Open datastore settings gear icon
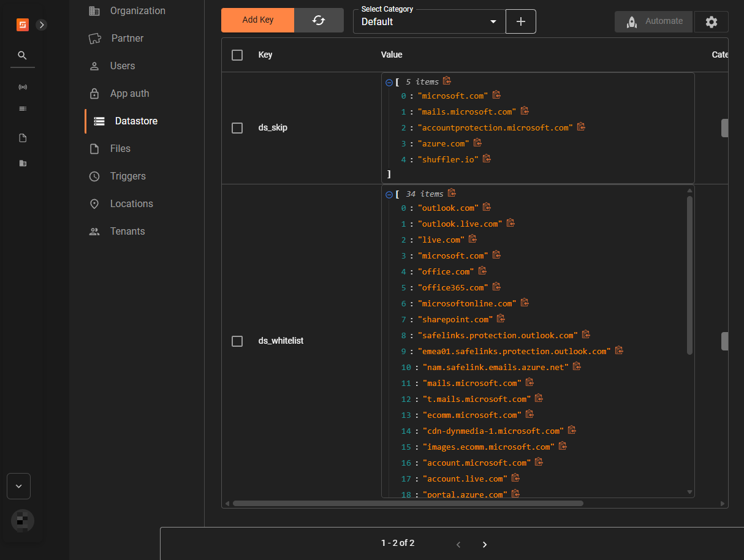This screenshot has width=744, height=560. [x=711, y=21]
